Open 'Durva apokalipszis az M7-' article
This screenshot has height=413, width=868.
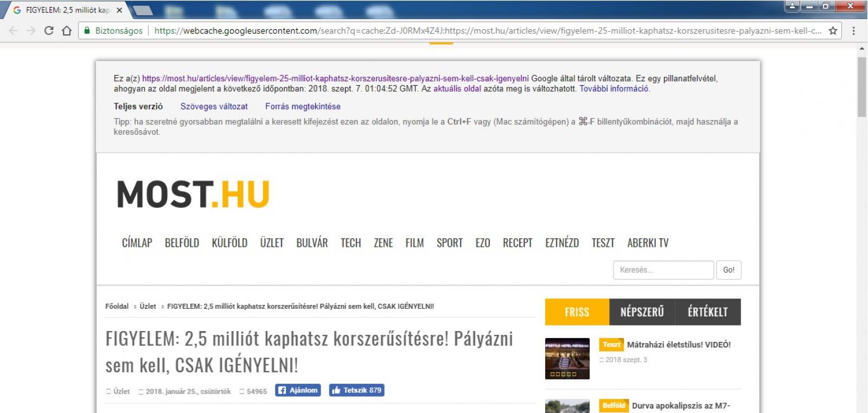click(x=681, y=405)
